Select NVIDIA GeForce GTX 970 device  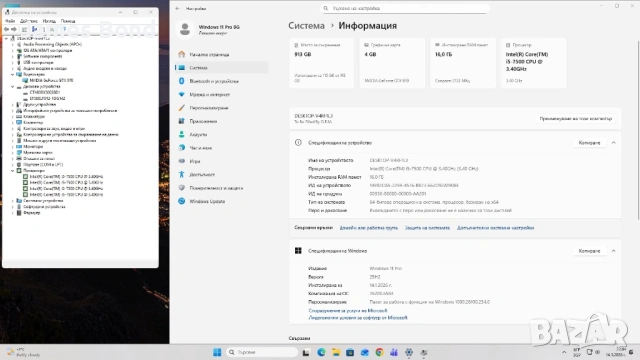(x=51, y=80)
